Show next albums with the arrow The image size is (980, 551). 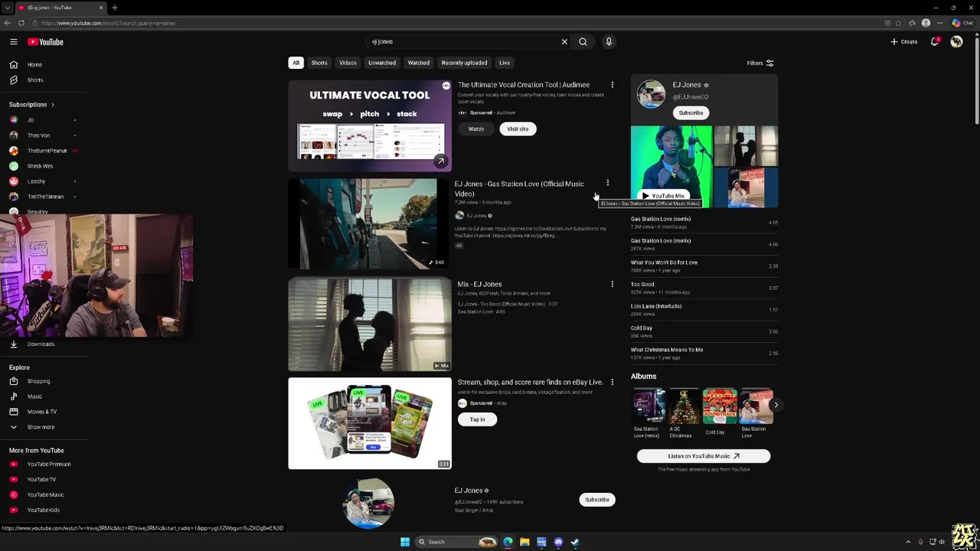pyautogui.click(x=776, y=405)
